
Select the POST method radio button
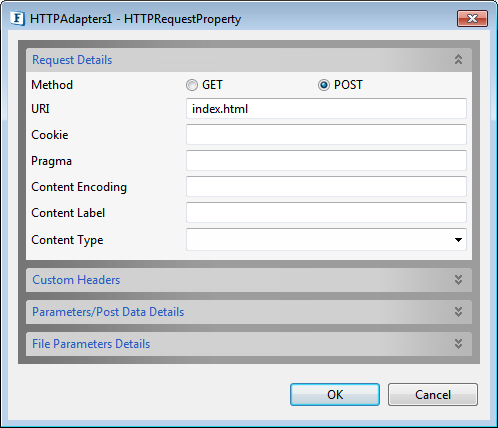tap(323, 85)
